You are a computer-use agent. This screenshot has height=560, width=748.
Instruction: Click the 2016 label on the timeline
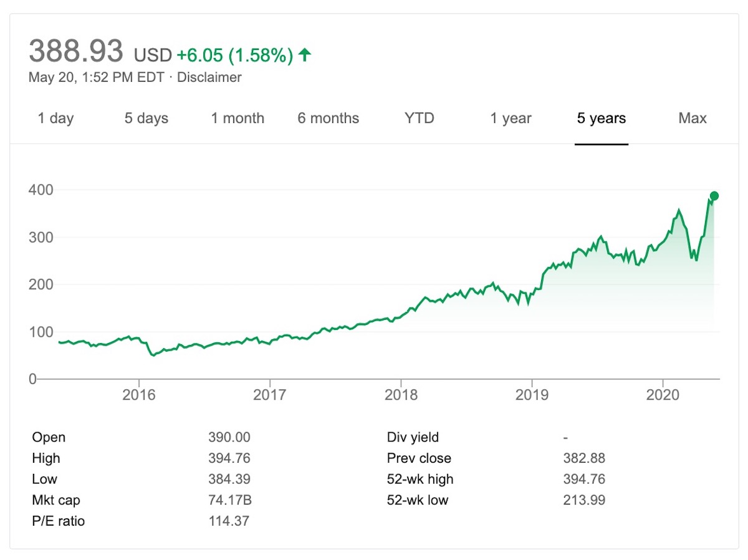click(x=139, y=395)
